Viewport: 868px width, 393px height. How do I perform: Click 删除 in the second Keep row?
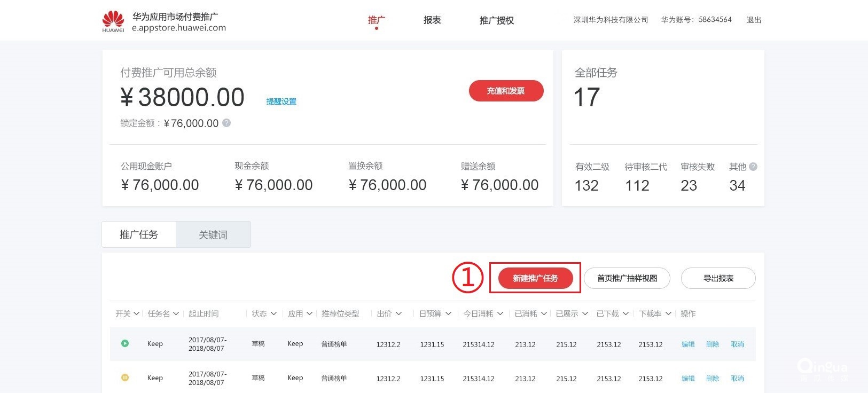point(713,379)
